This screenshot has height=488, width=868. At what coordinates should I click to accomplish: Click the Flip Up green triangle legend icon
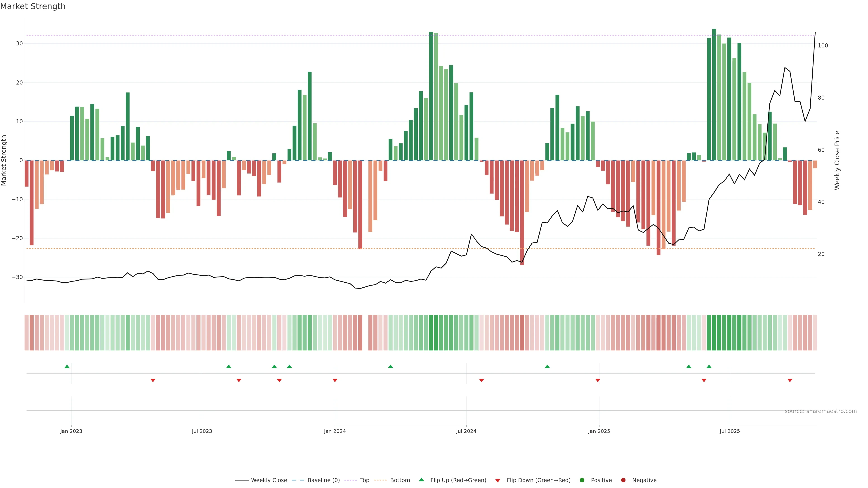421,480
